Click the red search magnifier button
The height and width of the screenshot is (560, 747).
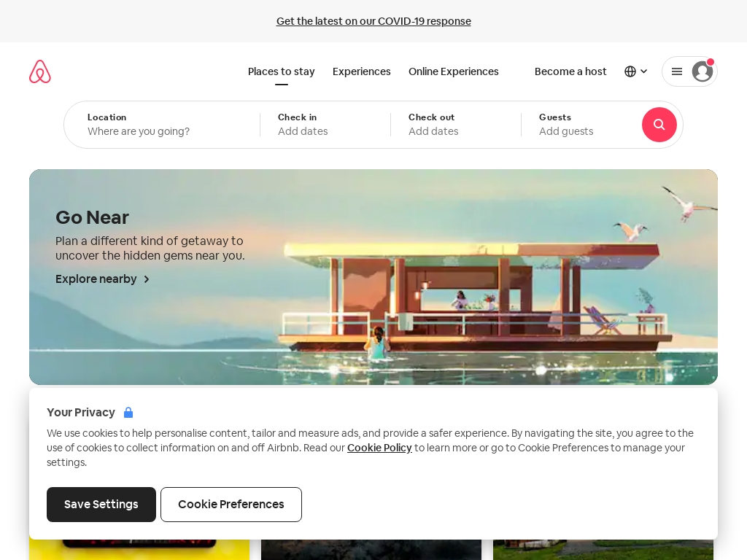coord(659,124)
